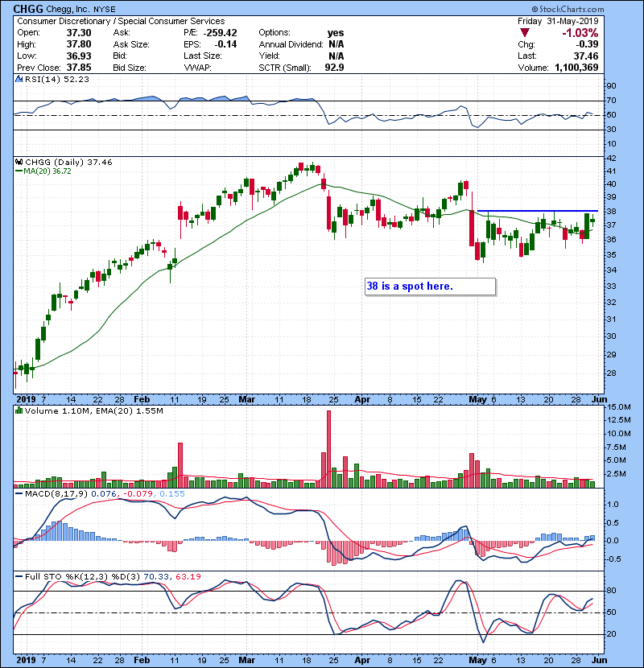Click the date Friday 31-May-2019
This screenshot has width=644, height=668.
558,21
